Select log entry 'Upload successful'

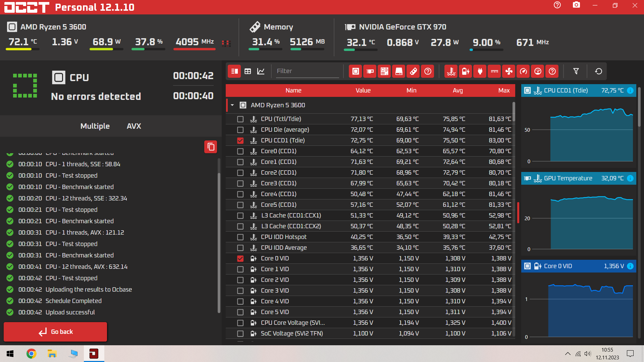coord(70,312)
